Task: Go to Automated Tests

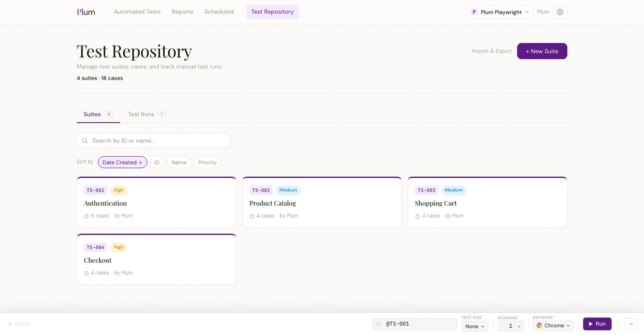Action: (137, 12)
